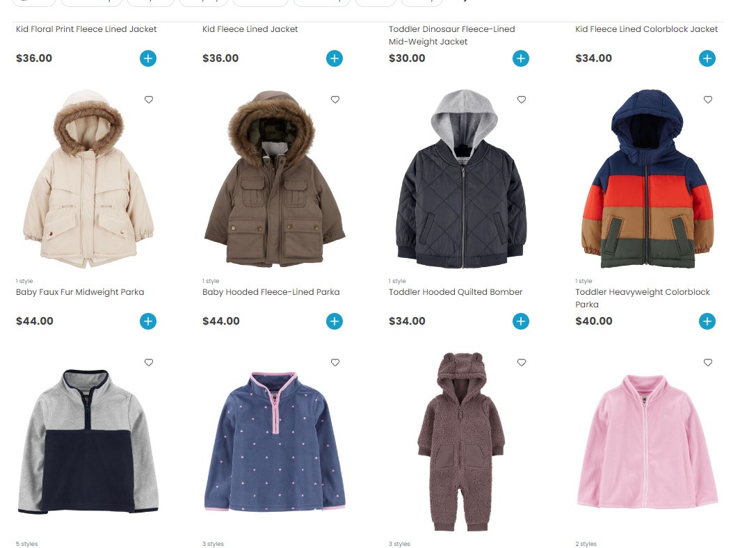Viewport: 756px width, 548px height.
Task: View the brown bear hooded jumpsuit image
Action: 461,442
